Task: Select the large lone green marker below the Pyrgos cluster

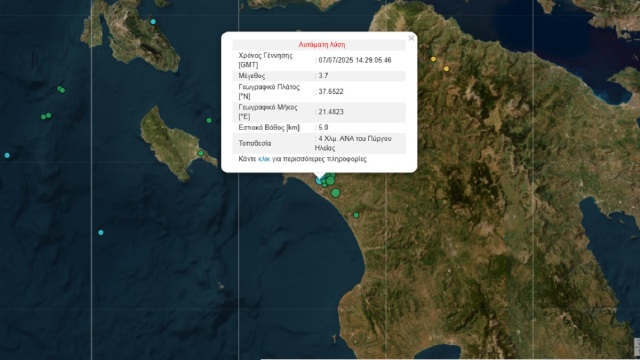Action: (336, 193)
